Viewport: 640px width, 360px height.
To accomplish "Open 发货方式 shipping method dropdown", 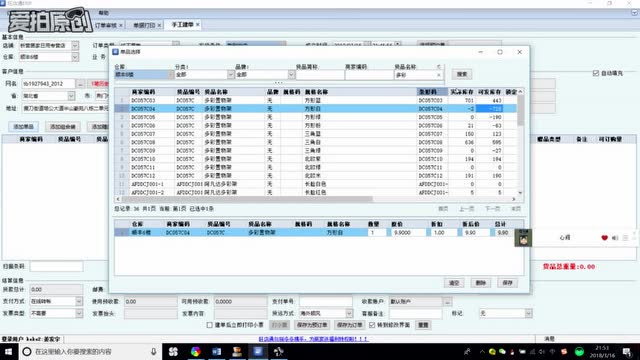I will click(349, 313).
